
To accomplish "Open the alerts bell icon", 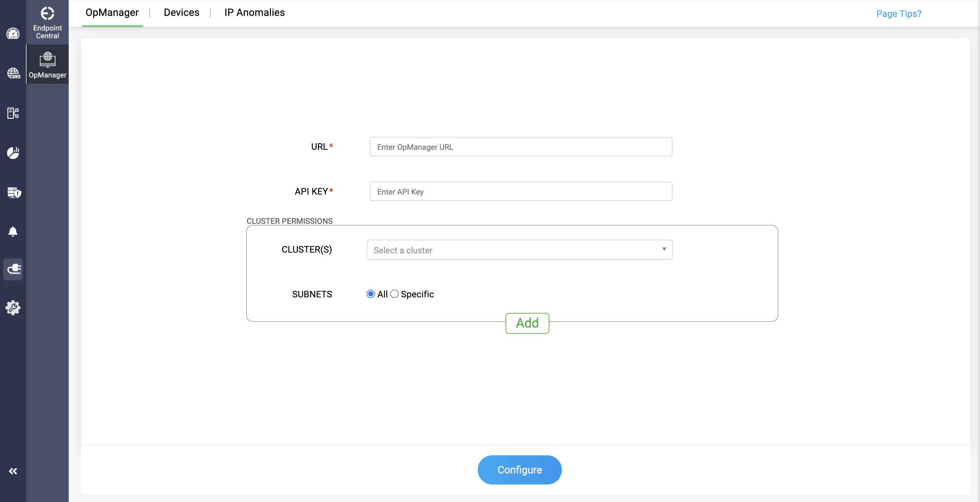I will (13, 232).
